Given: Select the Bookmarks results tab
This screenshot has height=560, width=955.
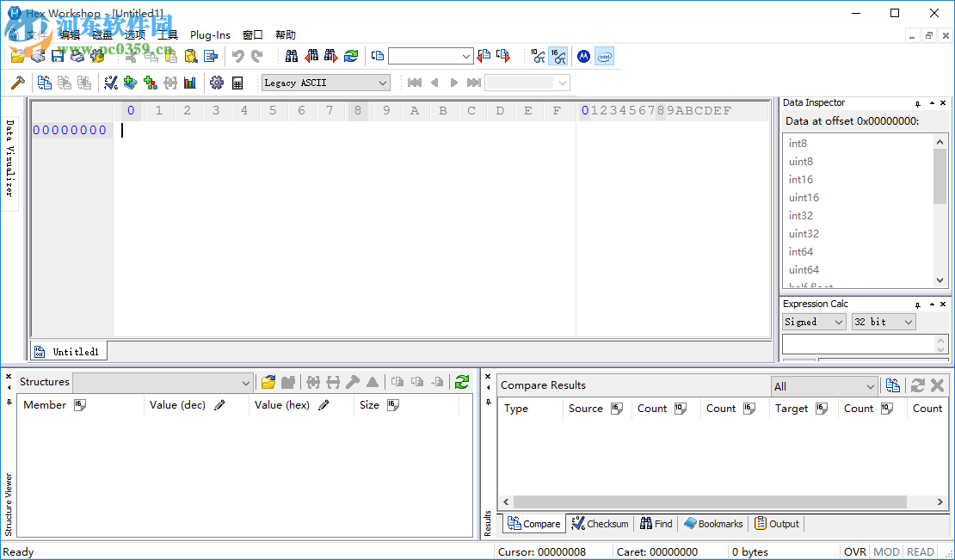Looking at the screenshot, I should click(x=713, y=523).
